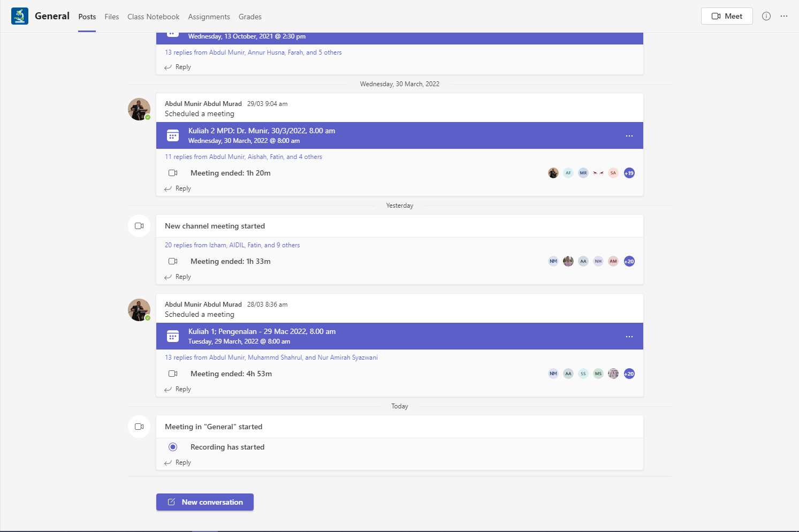Click the calendar icon on Kuliah 1 Pengenalan card
The height and width of the screenshot is (532, 799).
click(x=172, y=336)
